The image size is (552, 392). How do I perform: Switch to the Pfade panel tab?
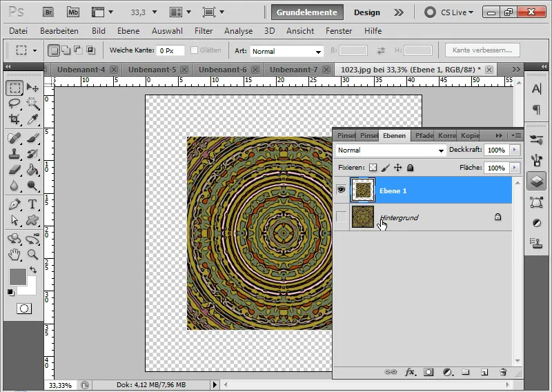(424, 135)
